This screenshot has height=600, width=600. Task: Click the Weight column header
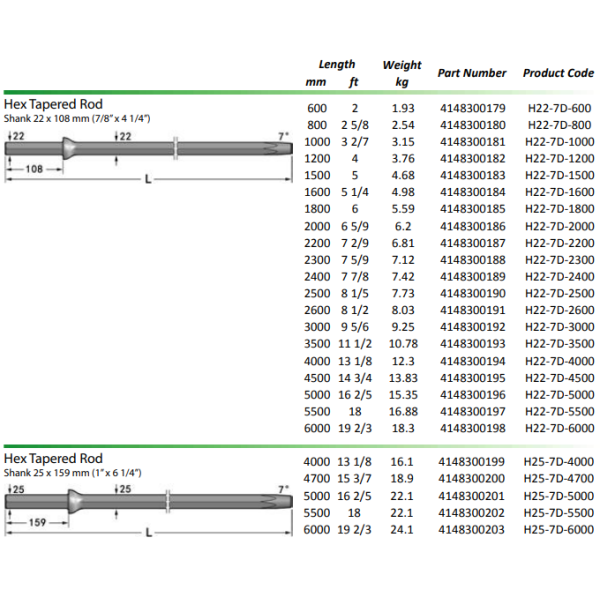click(x=402, y=65)
